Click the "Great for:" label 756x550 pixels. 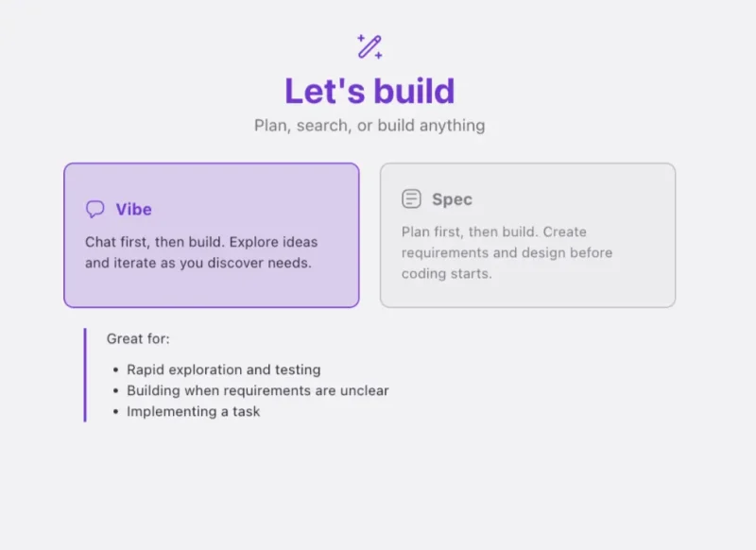tap(138, 338)
